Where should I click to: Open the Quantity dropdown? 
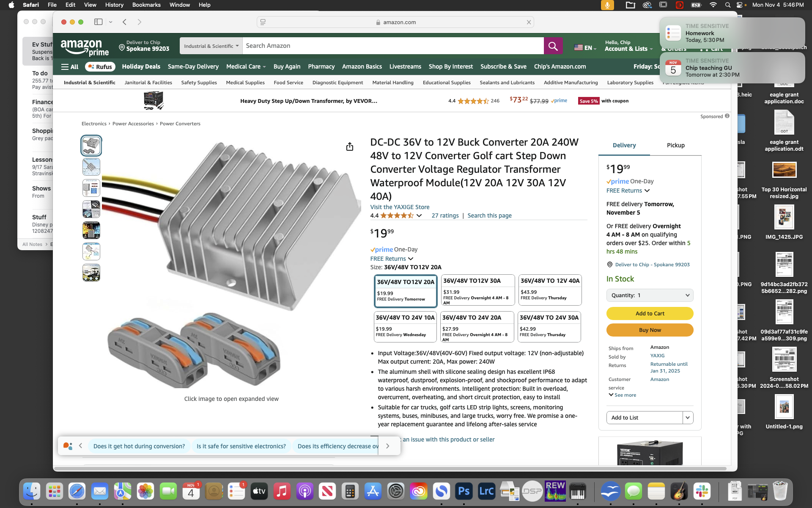click(x=650, y=295)
